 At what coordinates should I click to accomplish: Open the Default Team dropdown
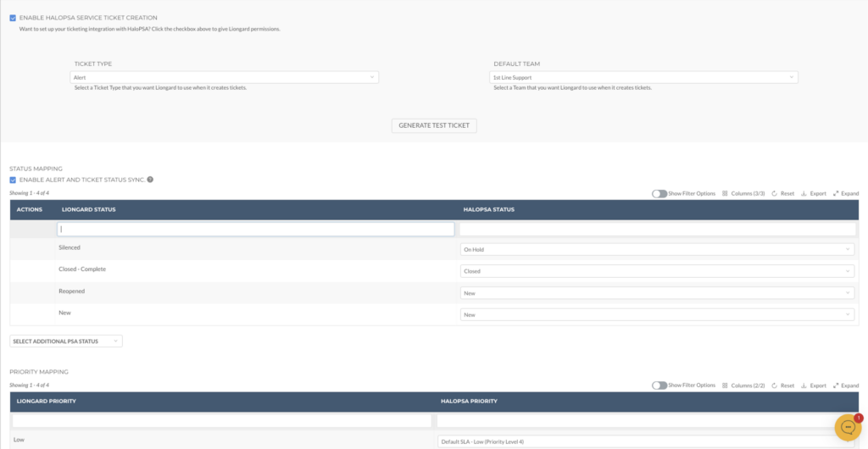(644, 77)
